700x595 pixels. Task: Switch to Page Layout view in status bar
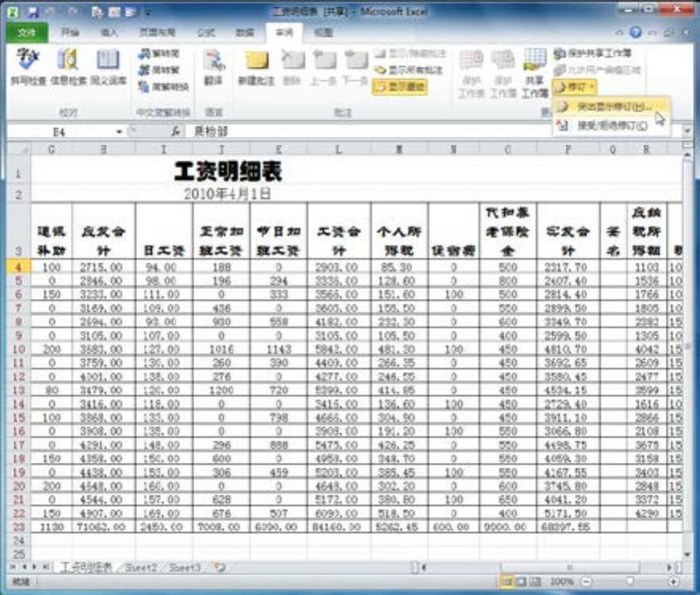click(x=522, y=581)
